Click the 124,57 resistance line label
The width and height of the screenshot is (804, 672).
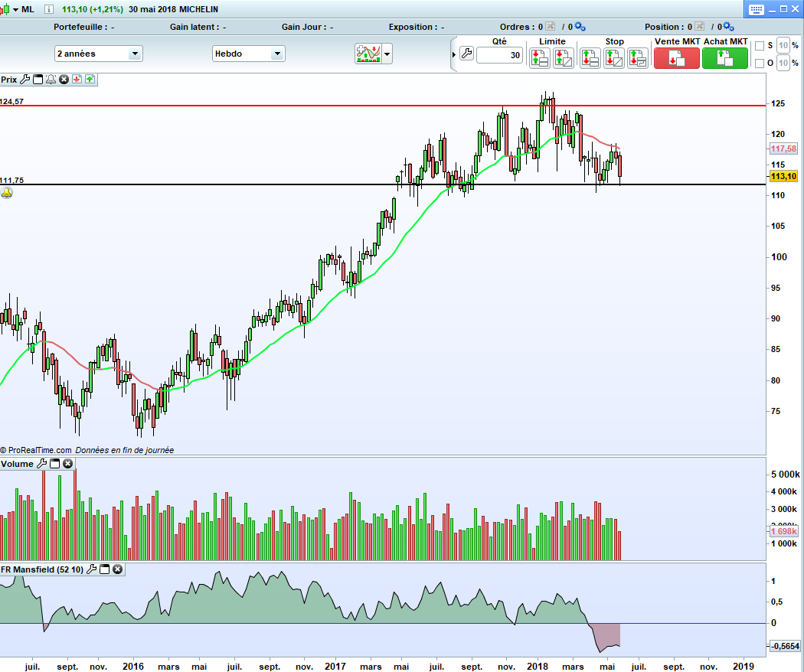[x=11, y=102]
